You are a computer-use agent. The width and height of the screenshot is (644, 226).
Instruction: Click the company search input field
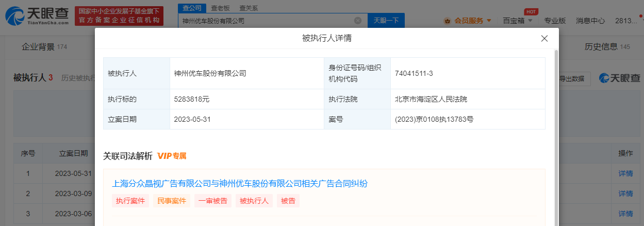(x=266, y=21)
